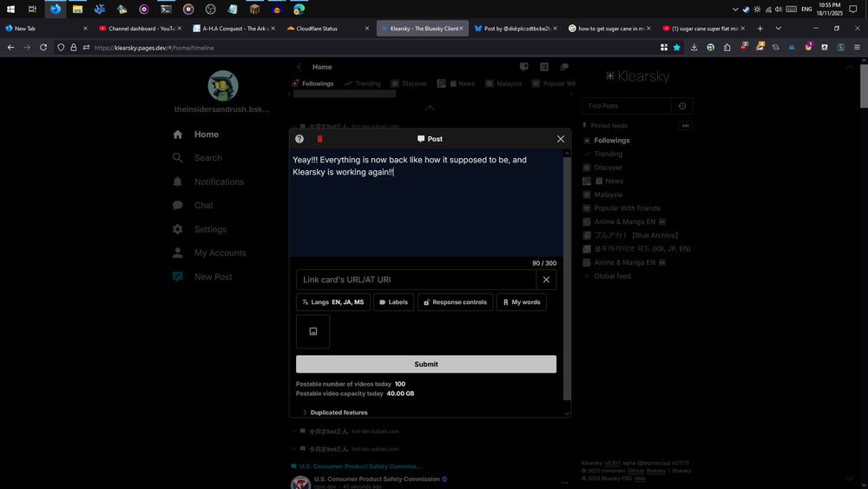Open Search in the left sidebar
The width and height of the screenshot is (868, 489).
click(x=197, y=158)
